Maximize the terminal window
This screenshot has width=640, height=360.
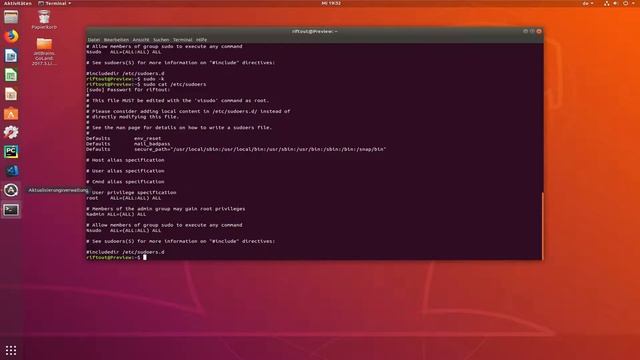click(532, 31)
